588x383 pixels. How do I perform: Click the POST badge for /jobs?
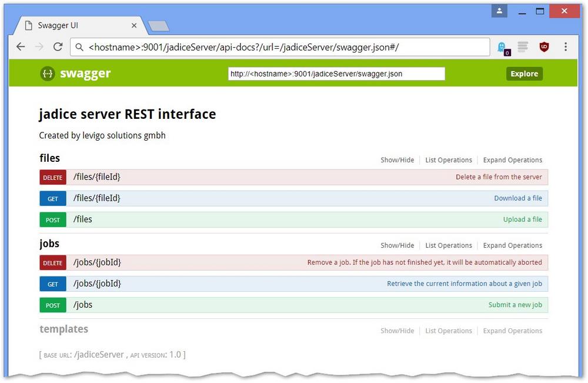[53, 305]
